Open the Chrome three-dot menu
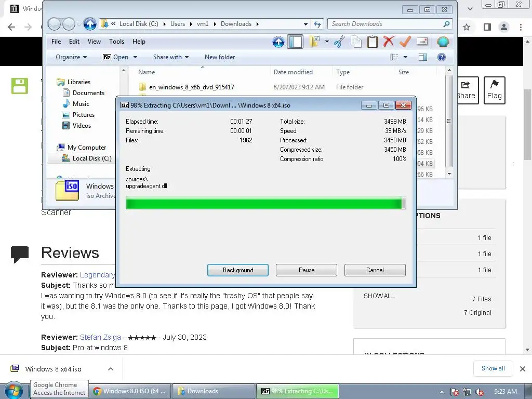The height and width of the screenshot is (399, 532). click(521, 27)
